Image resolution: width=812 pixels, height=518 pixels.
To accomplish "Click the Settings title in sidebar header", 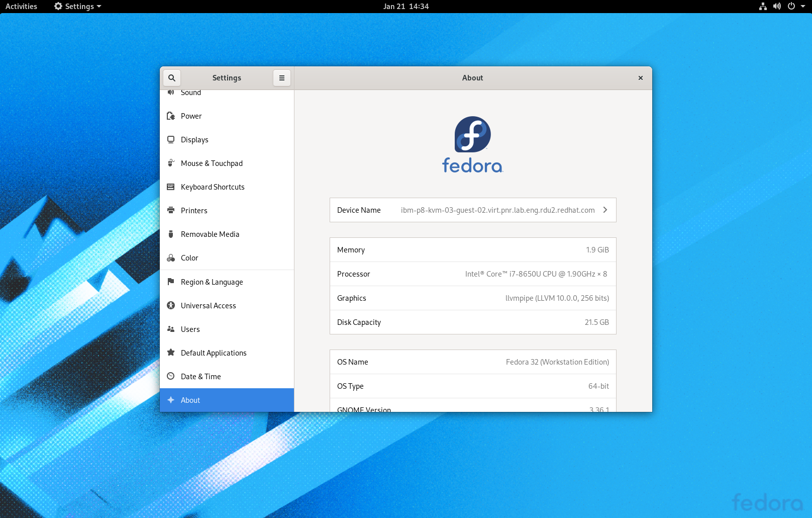I will click(227, 78).
